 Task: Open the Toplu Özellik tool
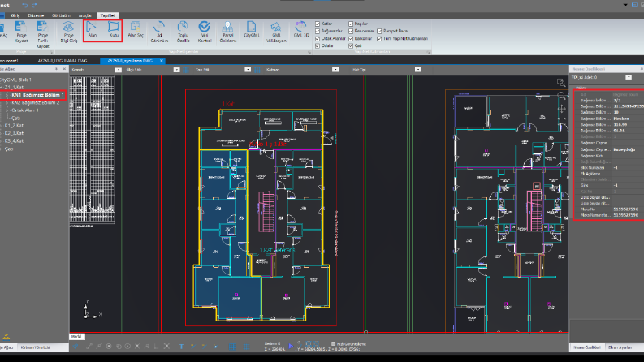tap(183, 32)
